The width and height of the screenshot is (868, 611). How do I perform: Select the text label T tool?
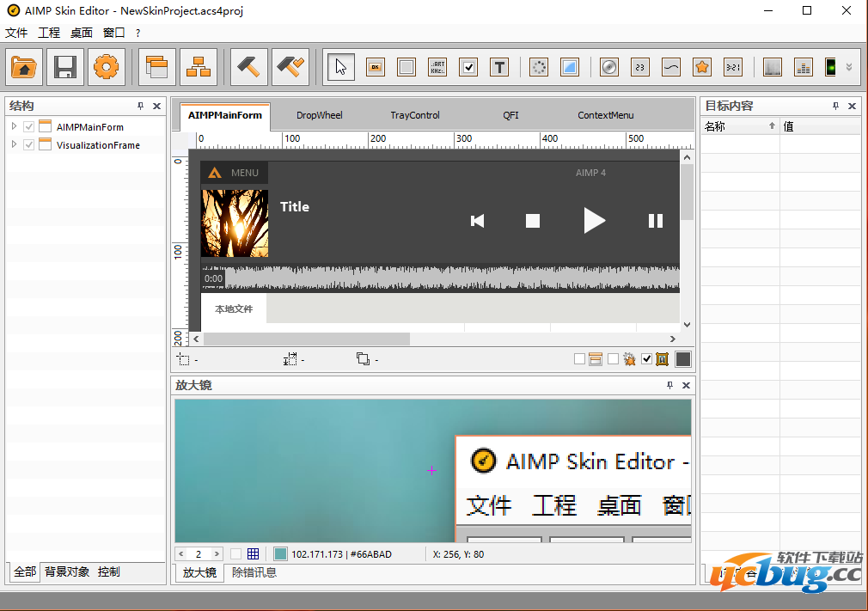[499, 67]
